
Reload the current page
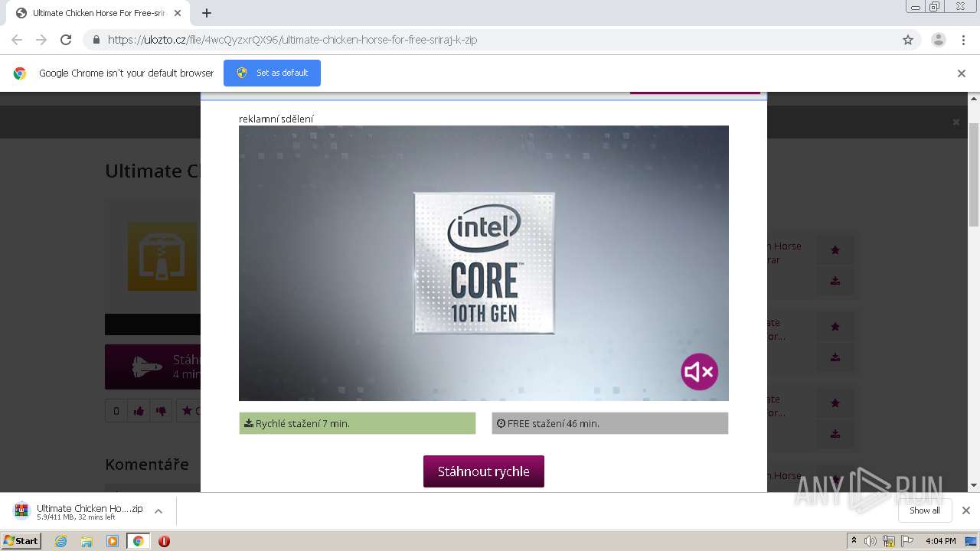(x=66, y=40)
